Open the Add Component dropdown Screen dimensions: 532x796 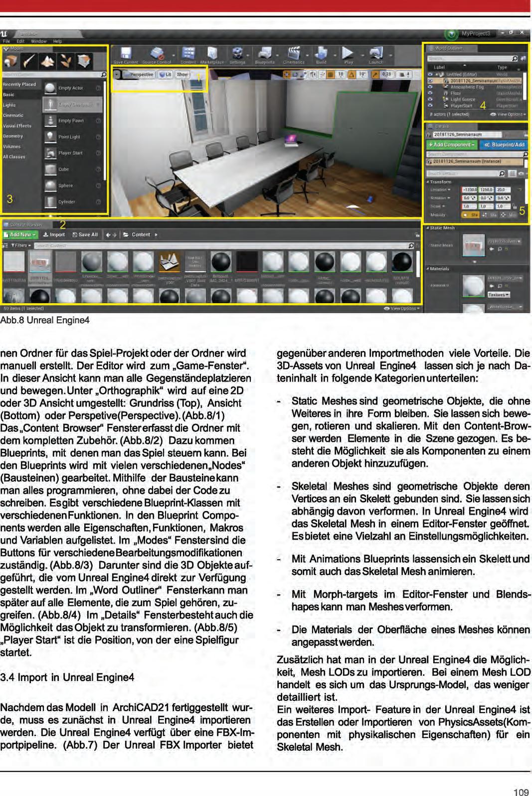tap(452, 145)
